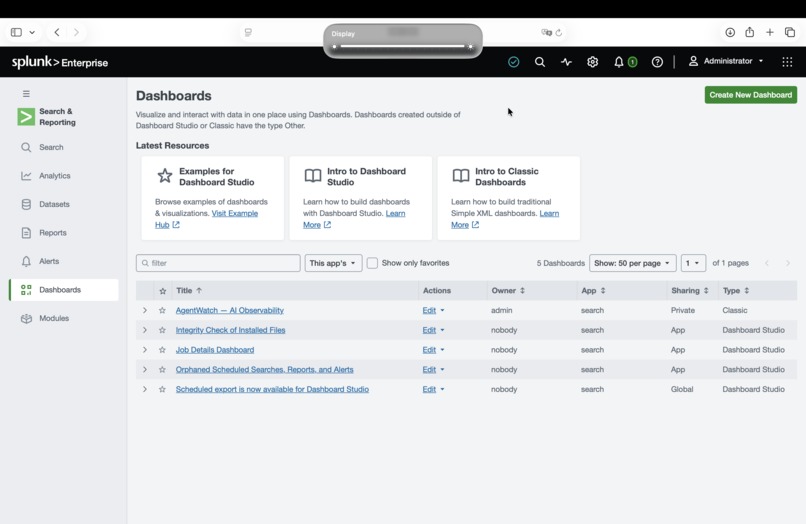
Task: Open the activity pulse icon
Action: coord(566,62)
